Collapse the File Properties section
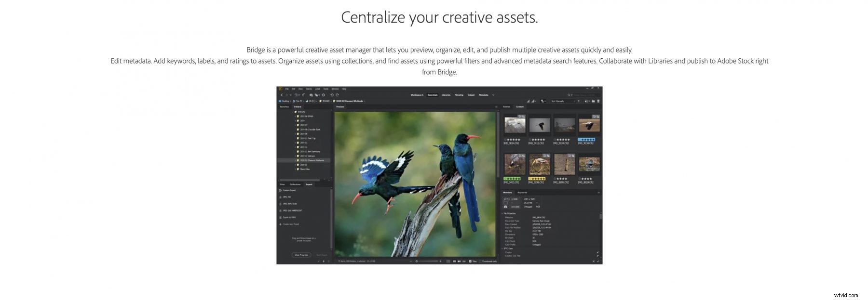 (x=502, y=213)
